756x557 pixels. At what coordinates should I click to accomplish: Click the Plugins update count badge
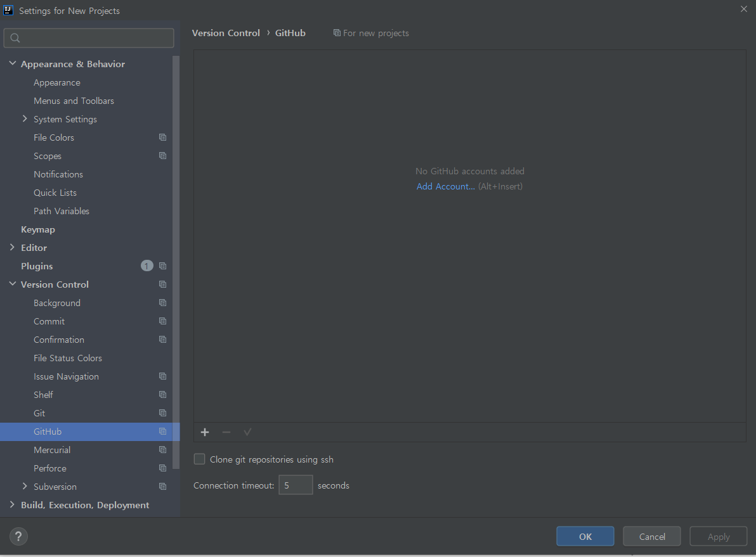point(147,266)
